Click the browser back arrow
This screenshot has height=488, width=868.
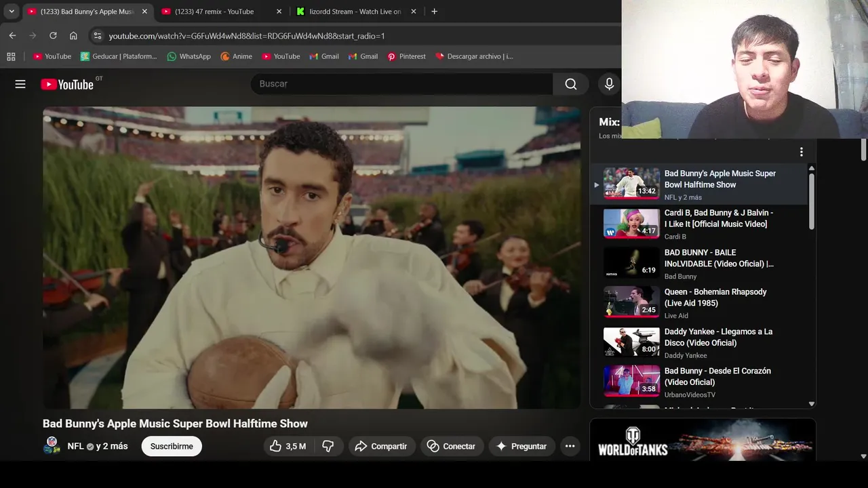click(12, 36)
